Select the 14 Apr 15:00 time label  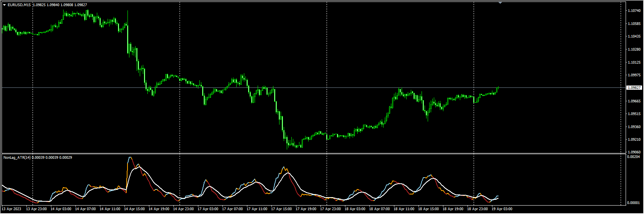pyautogui.click(x=135, y=209)
